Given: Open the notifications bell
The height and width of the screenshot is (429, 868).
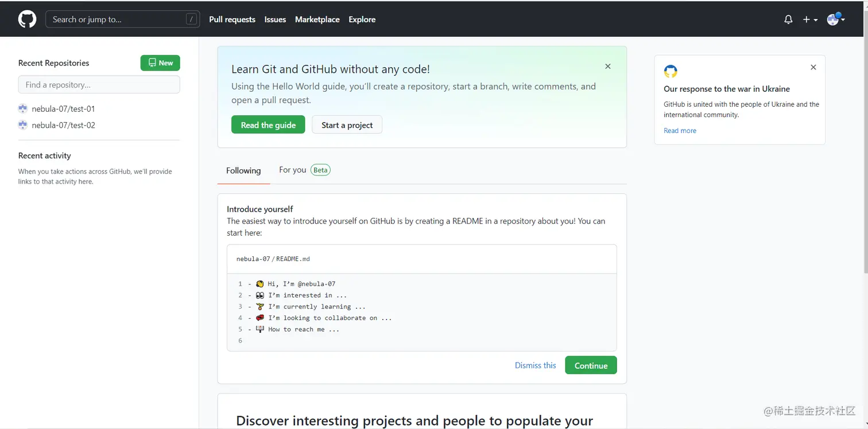Looking at the screenshot, I should tap(788, 19).
